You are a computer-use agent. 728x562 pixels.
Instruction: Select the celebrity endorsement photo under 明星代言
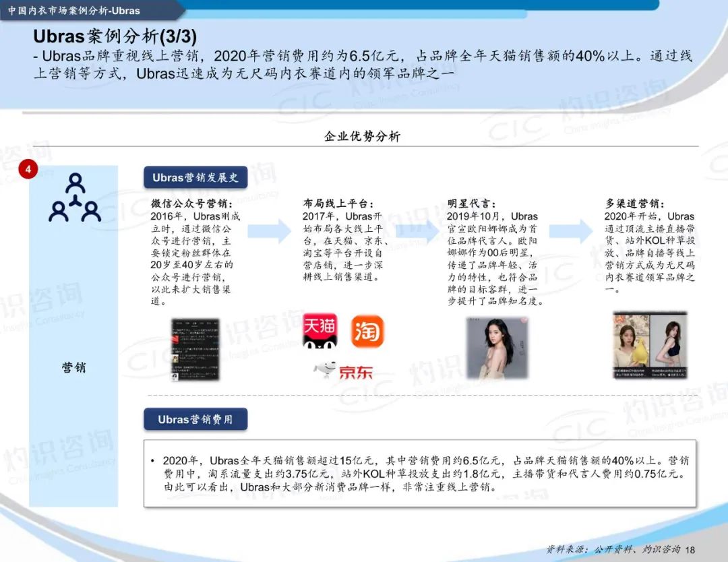pyautogui.click(x=497, y=348)
